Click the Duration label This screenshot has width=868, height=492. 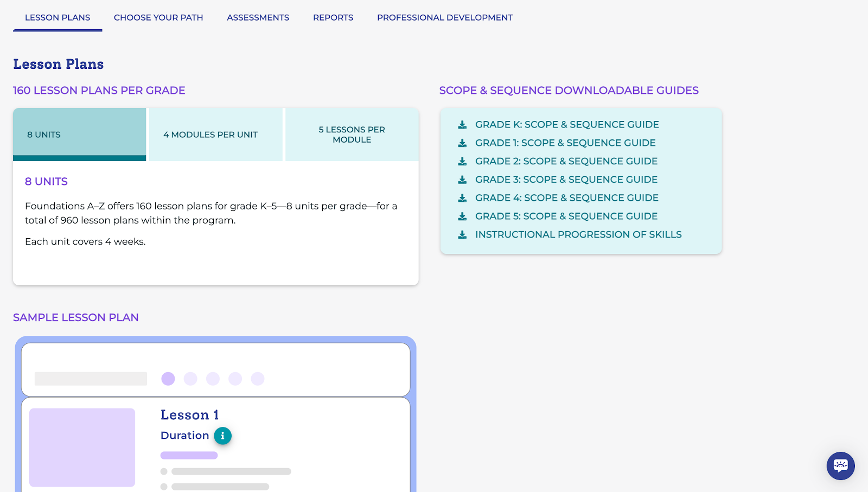coord(185,436)
